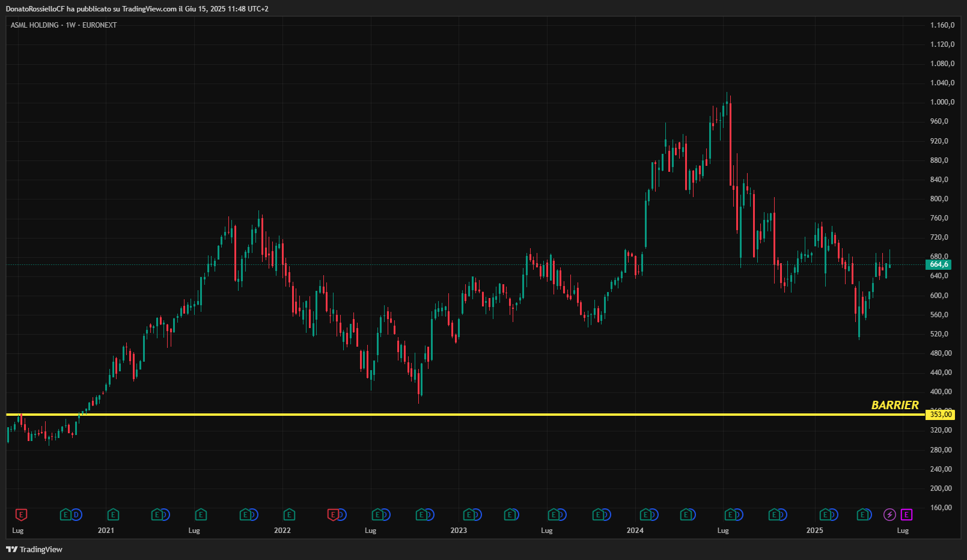The width and height of the screenshot is (967, 560).
Task: Select the yellow BARRIER label text
Action: coord(895,405)
